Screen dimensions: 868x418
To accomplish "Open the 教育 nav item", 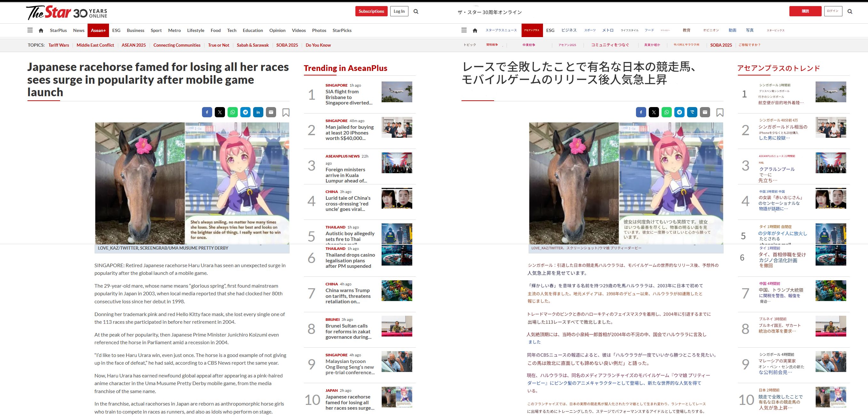I will pyautogui.click(x=687, y=30).
